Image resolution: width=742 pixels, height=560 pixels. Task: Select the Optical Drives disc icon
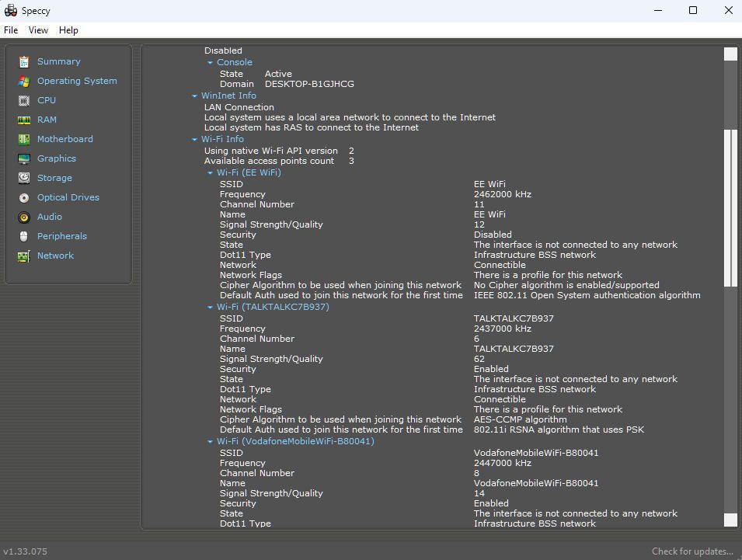[x=24, y=198]
